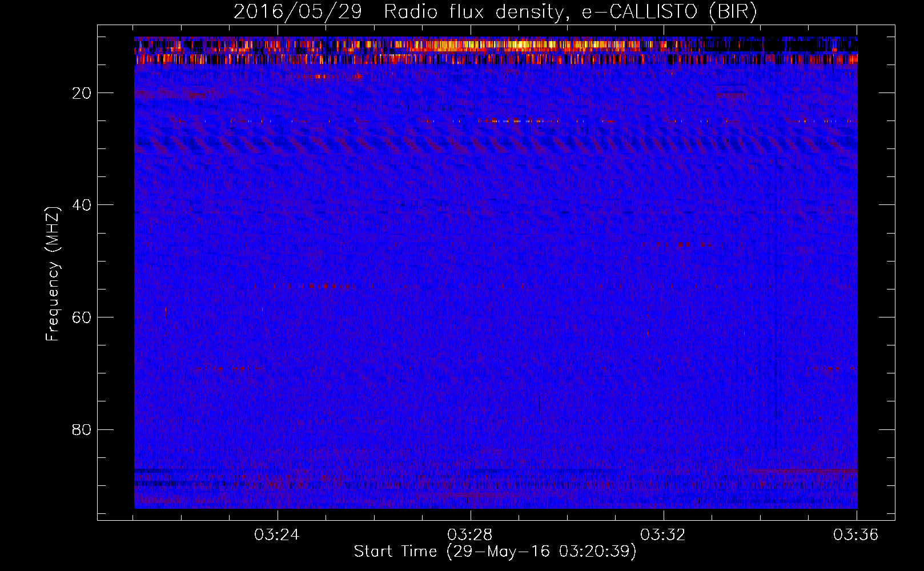924x571 pixels.
Task: Click the 03:24 time tick label
Action: 277,535
